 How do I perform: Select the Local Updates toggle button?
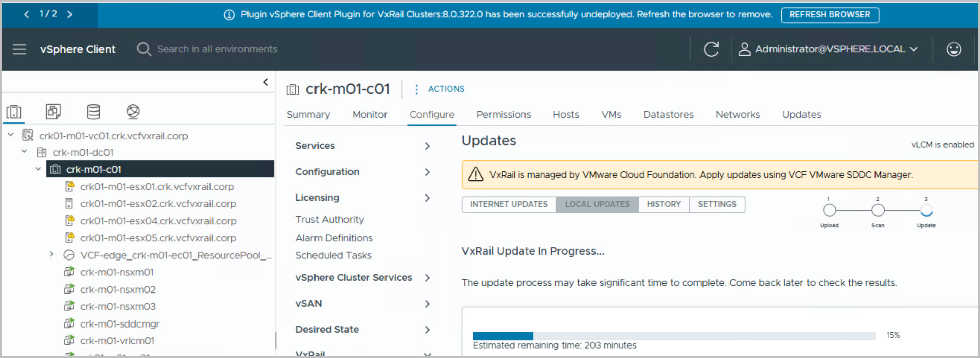[597, 204]
